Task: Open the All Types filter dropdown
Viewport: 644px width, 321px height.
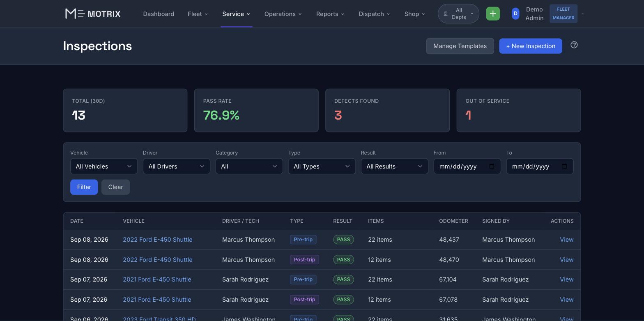Action: click(322, 166)
